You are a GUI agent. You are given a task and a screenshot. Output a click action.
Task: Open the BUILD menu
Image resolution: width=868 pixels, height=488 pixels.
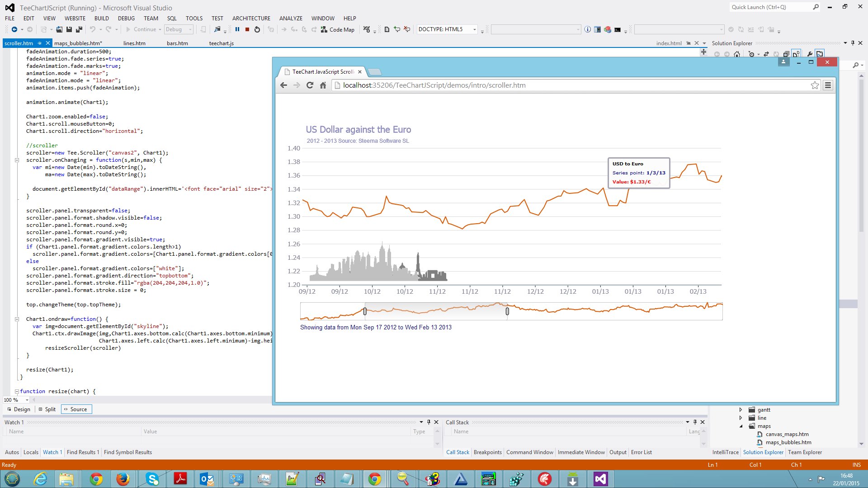coord(102,19)
